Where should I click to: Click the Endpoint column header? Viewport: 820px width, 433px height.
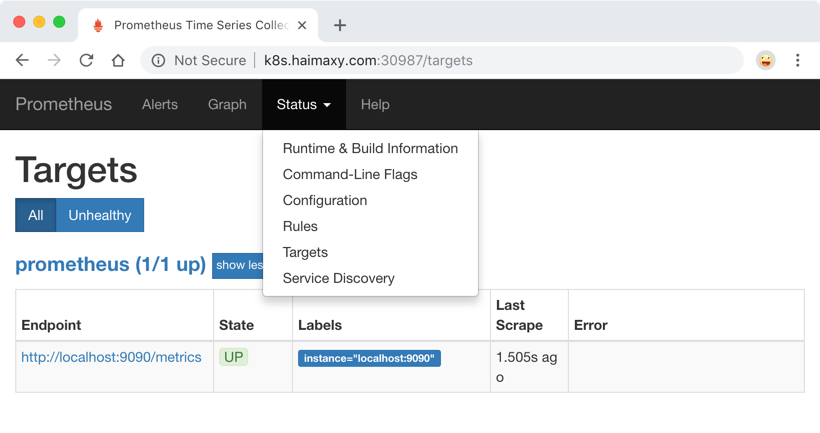[x=51, y=325]
